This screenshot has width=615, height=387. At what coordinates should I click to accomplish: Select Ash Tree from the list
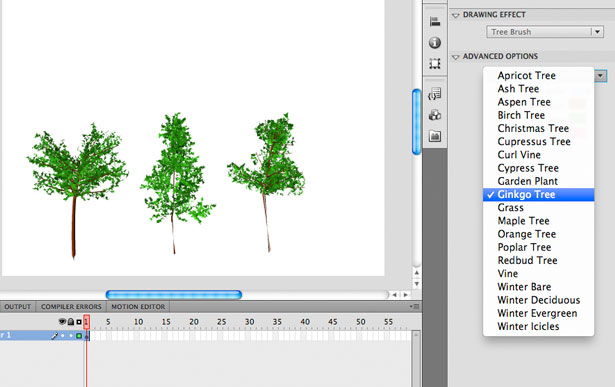[539, 89]
